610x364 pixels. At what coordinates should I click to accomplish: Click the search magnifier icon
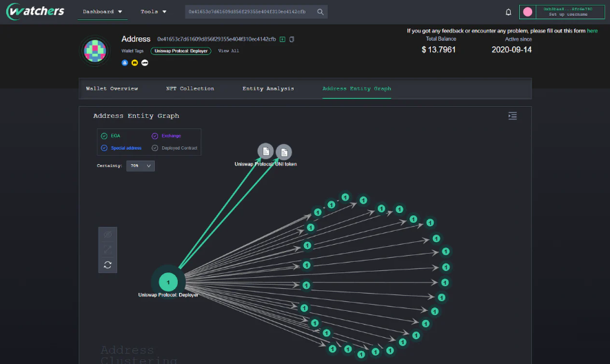coord(321,12)
